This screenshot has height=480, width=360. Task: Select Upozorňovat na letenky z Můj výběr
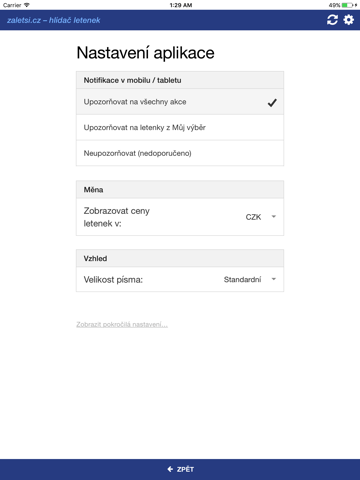[x=180, y=128]
